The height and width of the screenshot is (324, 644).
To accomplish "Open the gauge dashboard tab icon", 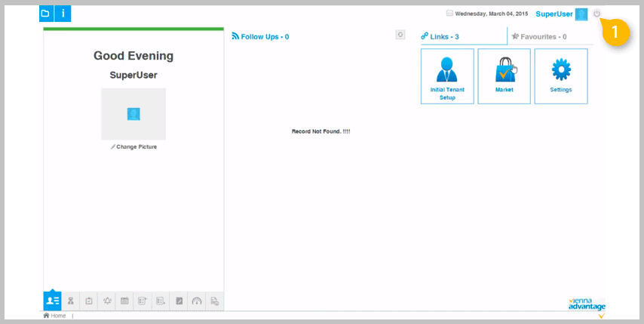I will (x=197, y=301).
